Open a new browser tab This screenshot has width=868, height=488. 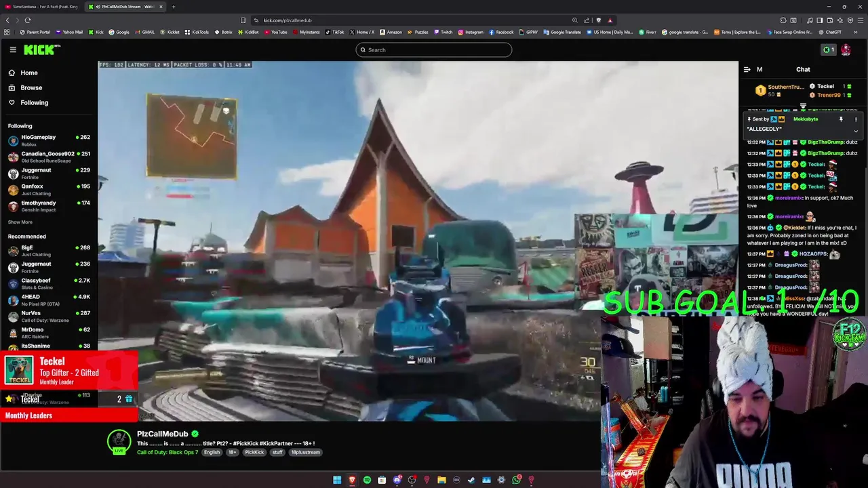pos(173,7)
